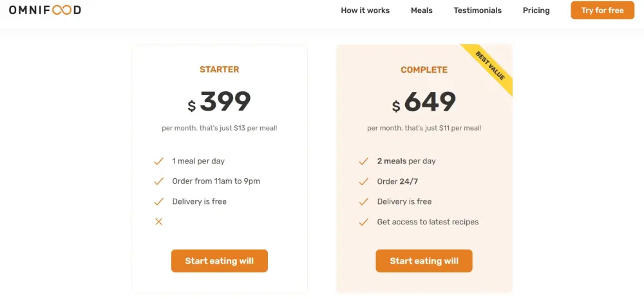The width and height of the screenshot is (644, 299).
Task: Click checkmark beside "1 meal per day"
Action: click(158, 161)
